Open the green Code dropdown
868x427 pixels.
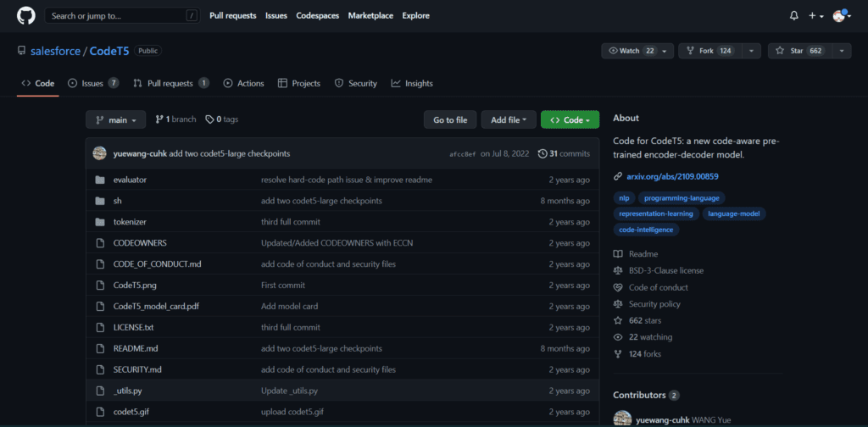pos(570,120)
